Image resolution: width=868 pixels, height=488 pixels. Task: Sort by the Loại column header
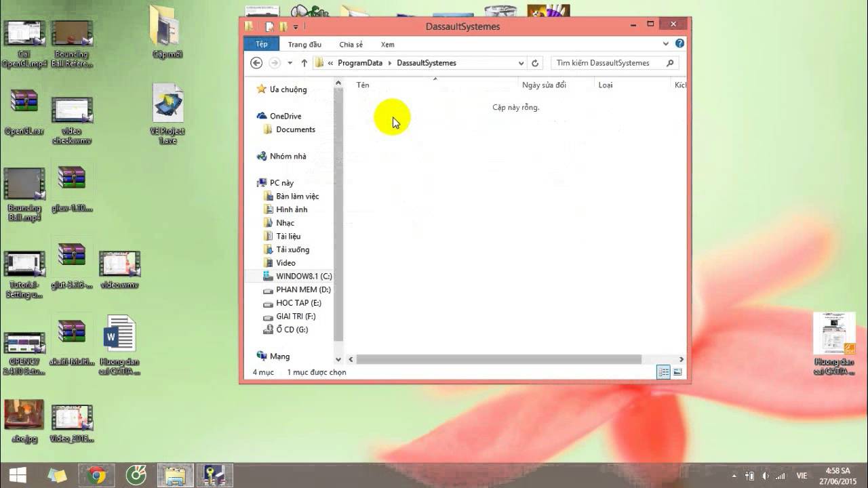pos(632,85)
